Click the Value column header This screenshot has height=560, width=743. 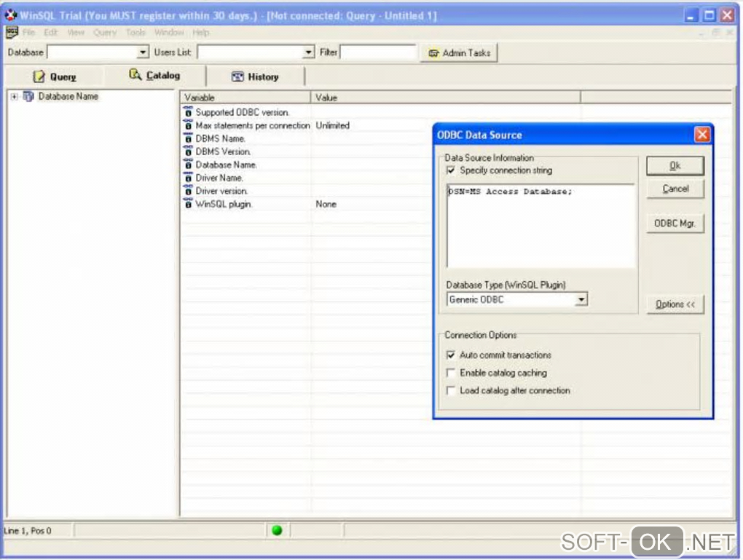pos(445,98)
